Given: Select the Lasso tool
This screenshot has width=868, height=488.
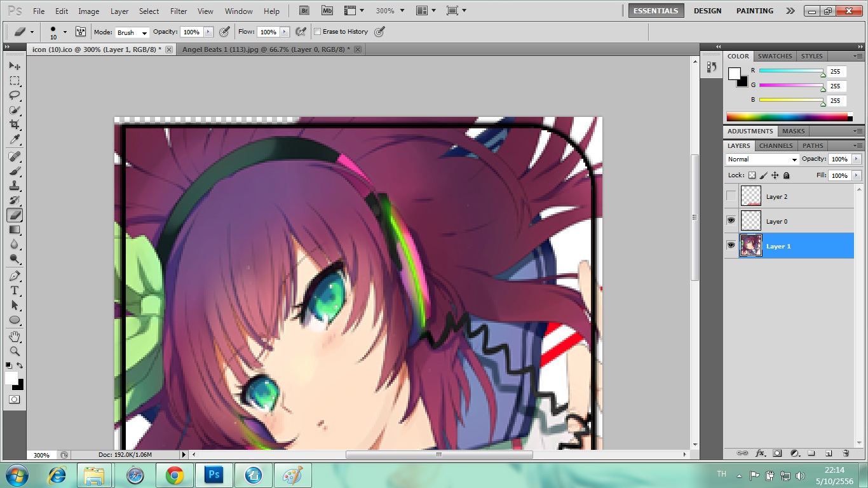Looking at the screenshot, I should pyautogui.click(x=15, y=95).
